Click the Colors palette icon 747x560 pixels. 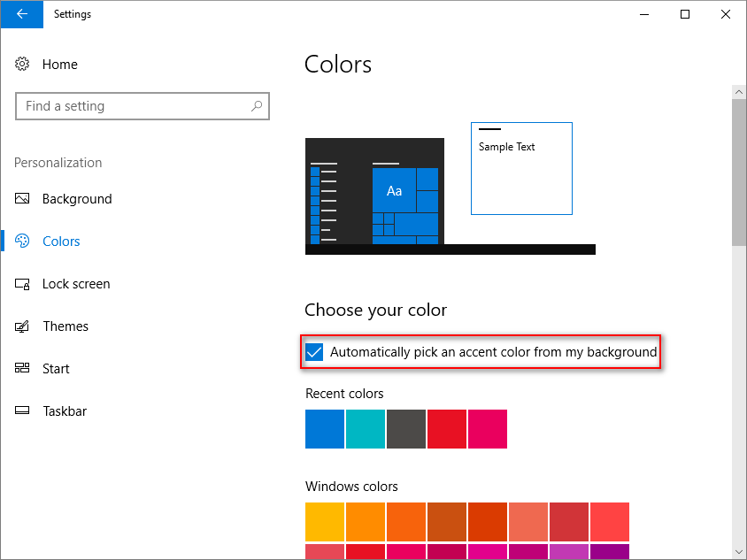point(23,242)
